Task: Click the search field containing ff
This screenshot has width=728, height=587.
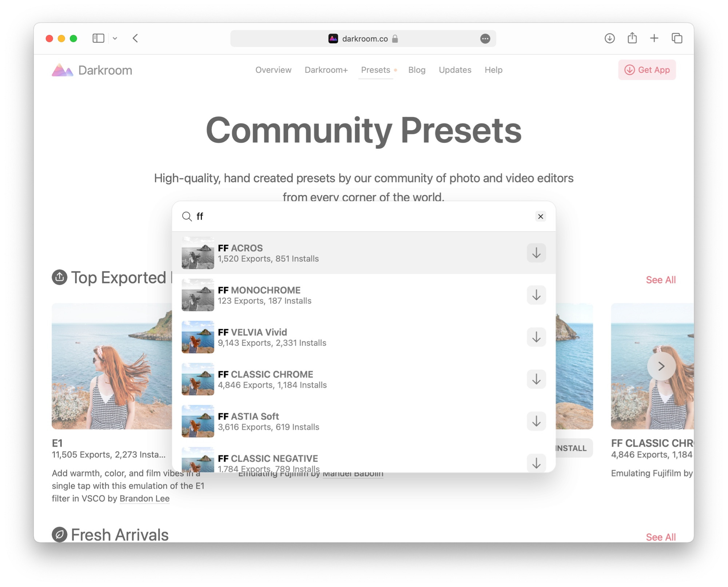Action: [x=364, y=216]
